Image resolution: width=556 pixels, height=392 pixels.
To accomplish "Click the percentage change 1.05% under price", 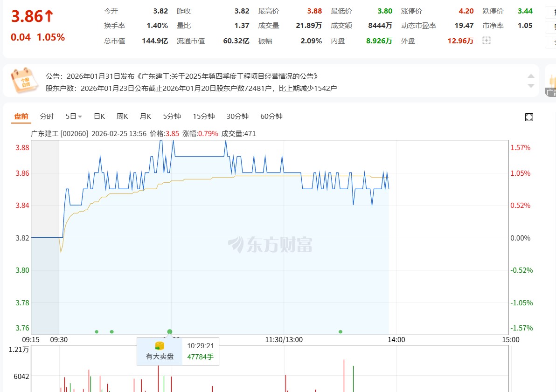I will click(x=51, y=37).
